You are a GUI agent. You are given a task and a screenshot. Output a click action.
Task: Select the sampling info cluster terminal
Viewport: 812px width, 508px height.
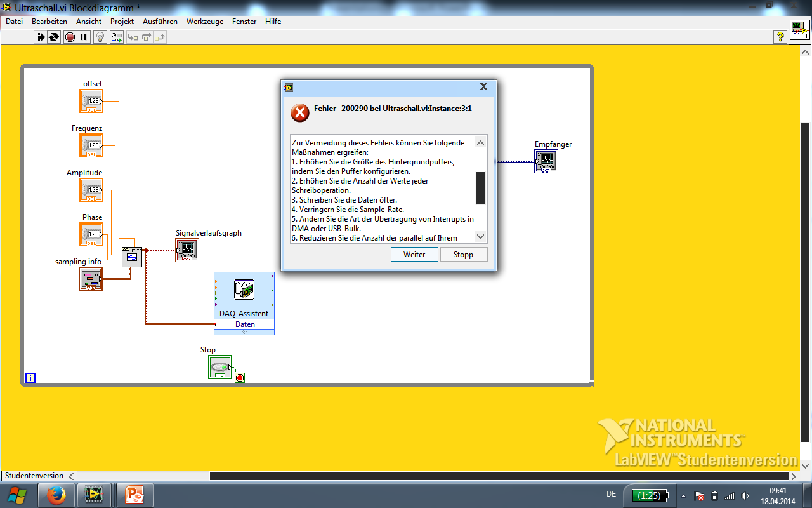click(91, 279)
